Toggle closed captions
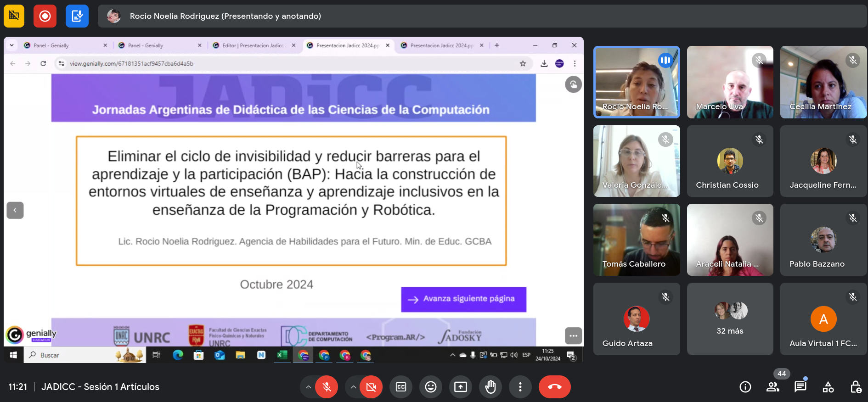 click(401, 387)
